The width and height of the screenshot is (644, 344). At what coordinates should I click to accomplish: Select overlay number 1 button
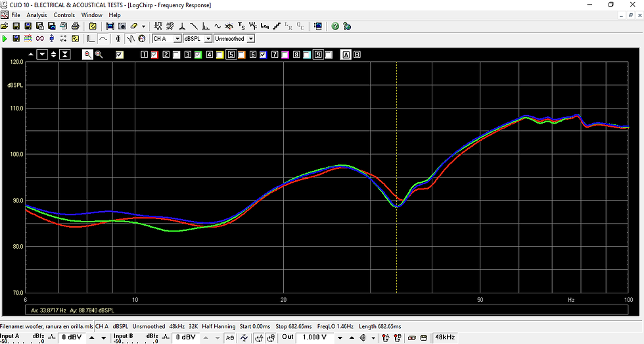coord(144,55)
